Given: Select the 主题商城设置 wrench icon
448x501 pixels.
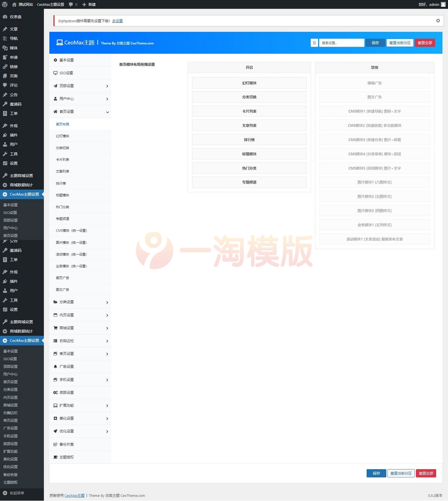Looking at the screenshot, I should tap(21, 175).
